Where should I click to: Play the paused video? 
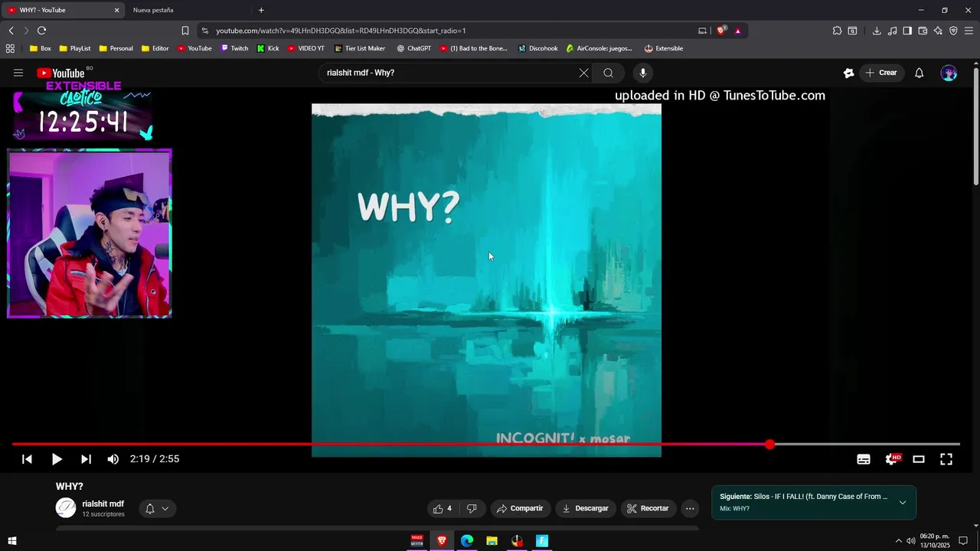[57, 459]
